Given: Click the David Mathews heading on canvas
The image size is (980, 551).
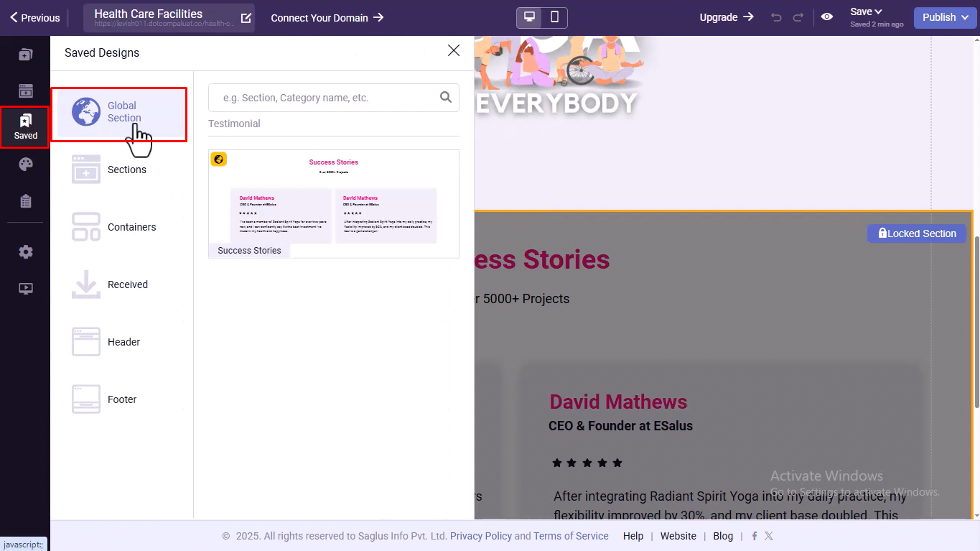Looking at the screenshot, I should click(618, 402).
